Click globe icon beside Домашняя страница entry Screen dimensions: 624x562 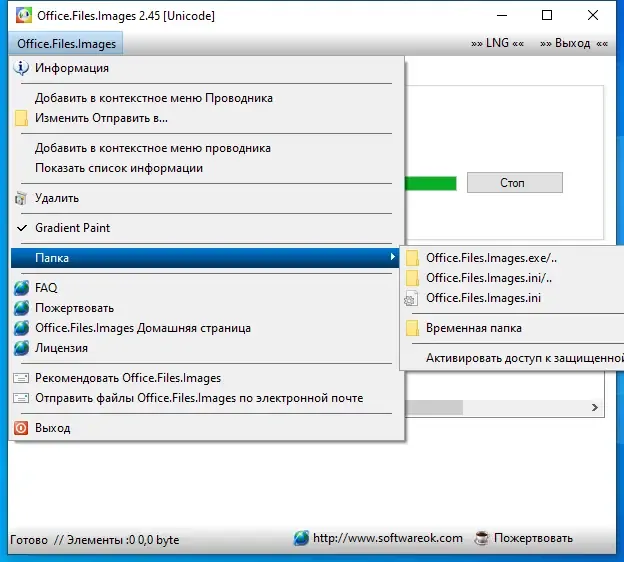(21, 328)
